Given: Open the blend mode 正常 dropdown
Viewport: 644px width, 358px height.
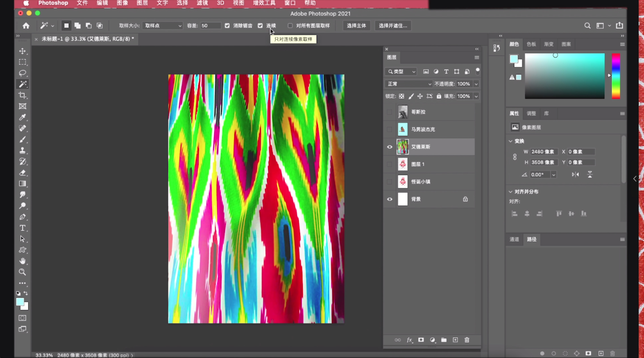Looking at the screenshot, I should [409, 84].
